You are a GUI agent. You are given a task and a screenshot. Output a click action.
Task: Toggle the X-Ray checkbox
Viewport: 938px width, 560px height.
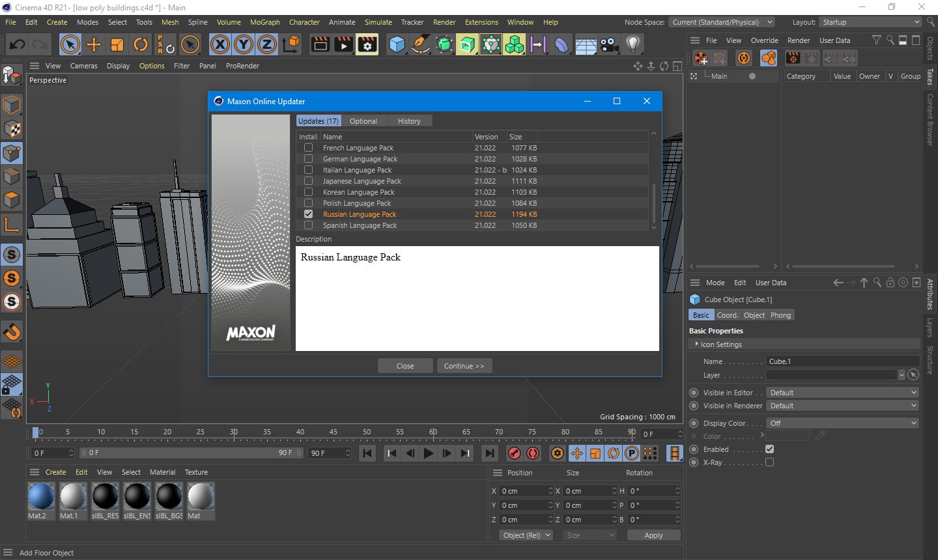click(769, 462)
